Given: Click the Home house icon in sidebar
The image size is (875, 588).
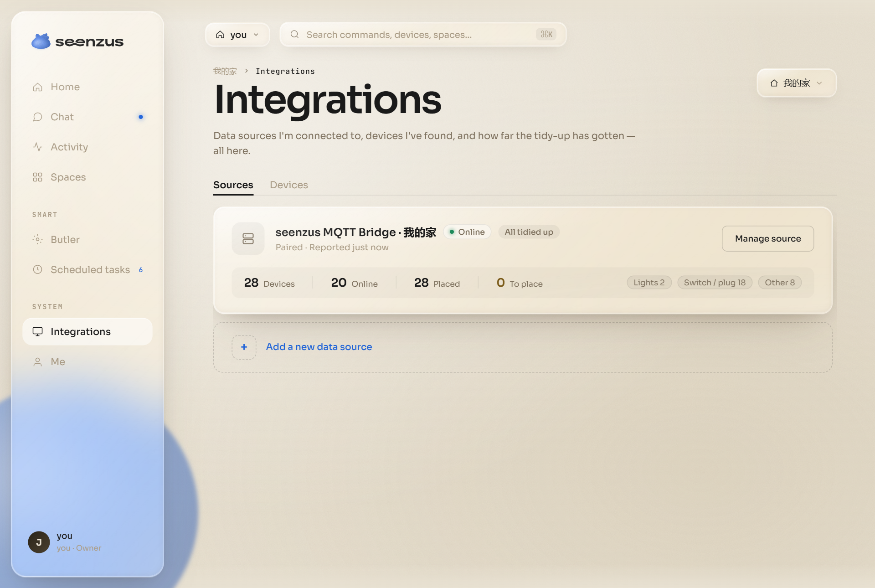Looking at the screenshot, I should tap(38, 87).
